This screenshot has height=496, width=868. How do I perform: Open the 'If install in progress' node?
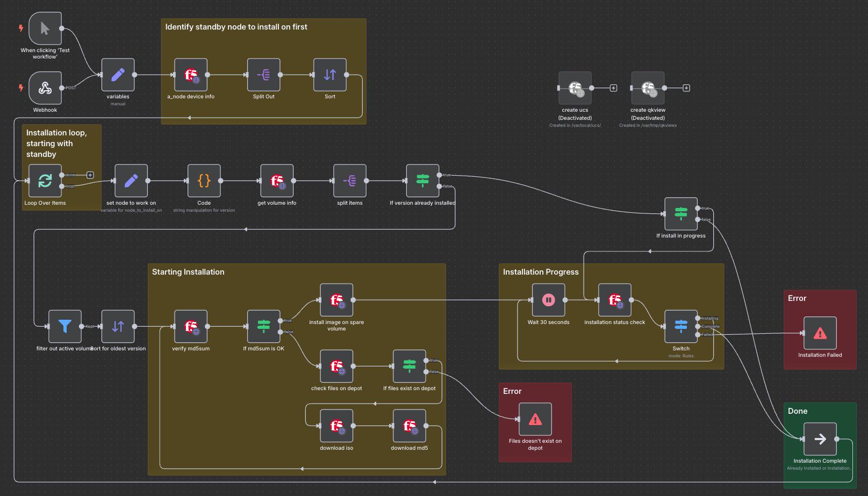pyautogui.click(x=680, y=214)
